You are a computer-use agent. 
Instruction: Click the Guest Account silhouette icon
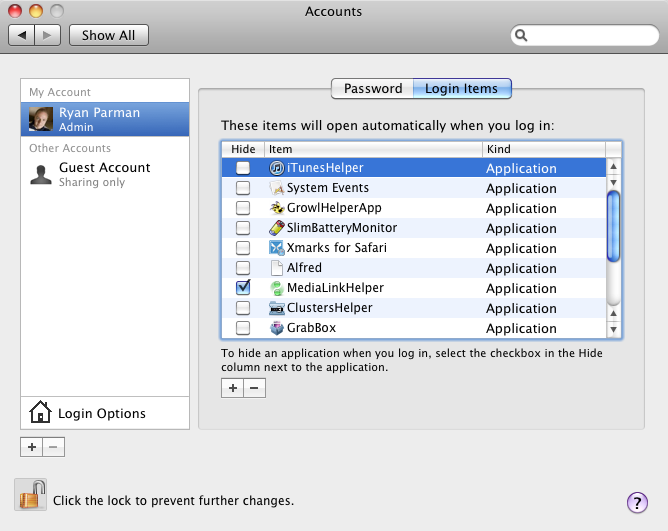coord(41,175)
